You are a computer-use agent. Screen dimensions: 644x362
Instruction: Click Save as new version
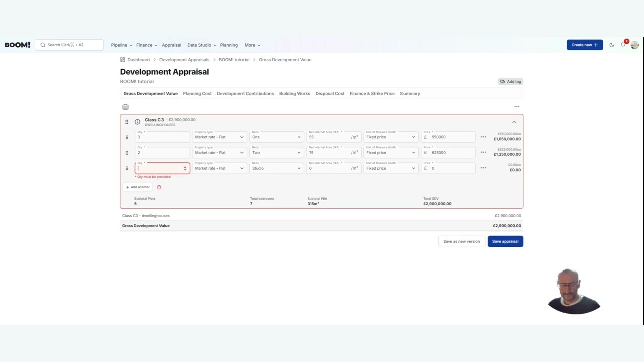pos(461,241)
